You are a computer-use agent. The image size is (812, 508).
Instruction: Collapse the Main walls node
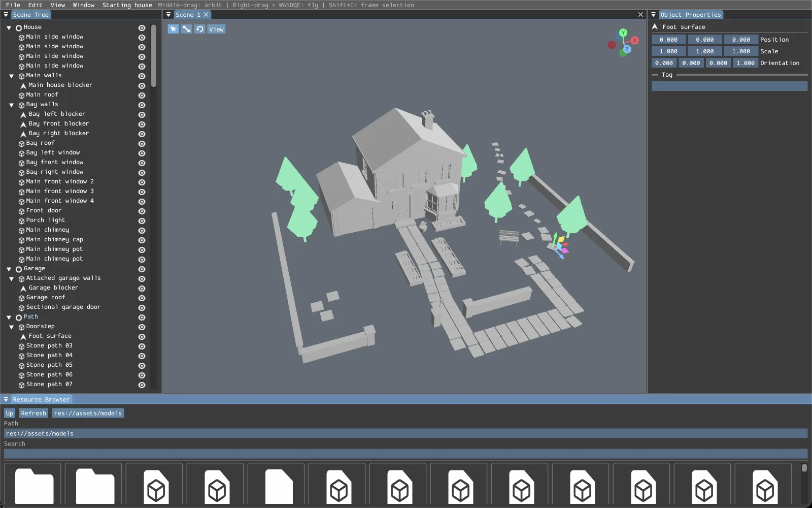(x=12, y=76)
